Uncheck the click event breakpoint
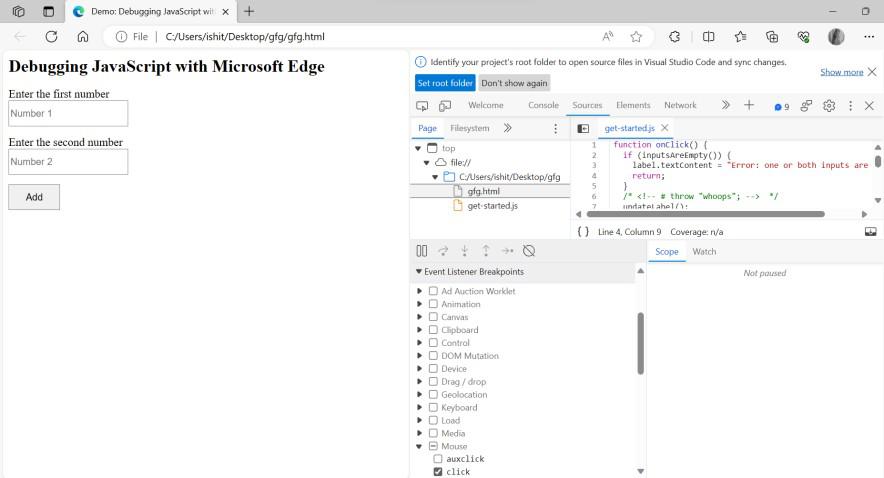The image size is (884, 478). [x=438, y=472]
